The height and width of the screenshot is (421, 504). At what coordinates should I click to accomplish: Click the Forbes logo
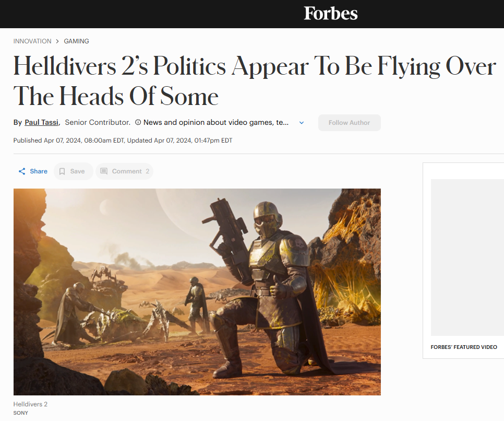click(330, 14)
